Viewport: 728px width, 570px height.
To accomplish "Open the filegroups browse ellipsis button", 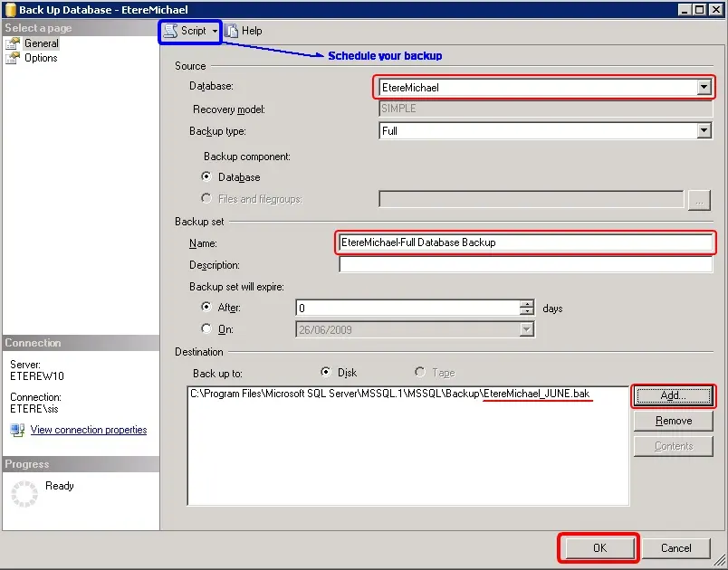I will pos(699,200).
